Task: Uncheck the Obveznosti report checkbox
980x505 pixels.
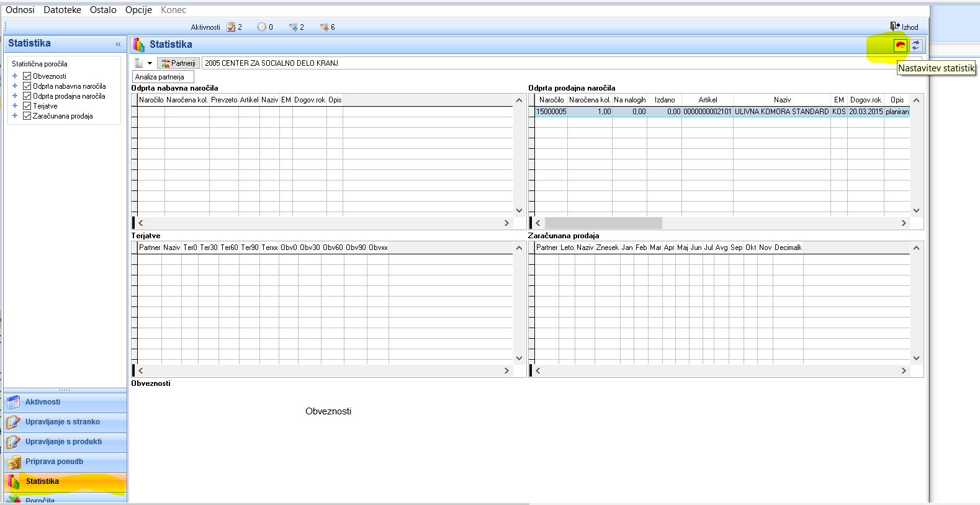Action: point(27,76)
